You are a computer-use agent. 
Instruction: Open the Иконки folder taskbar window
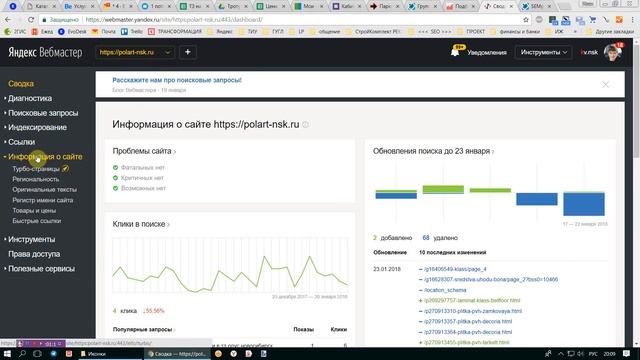coord(109,354)
